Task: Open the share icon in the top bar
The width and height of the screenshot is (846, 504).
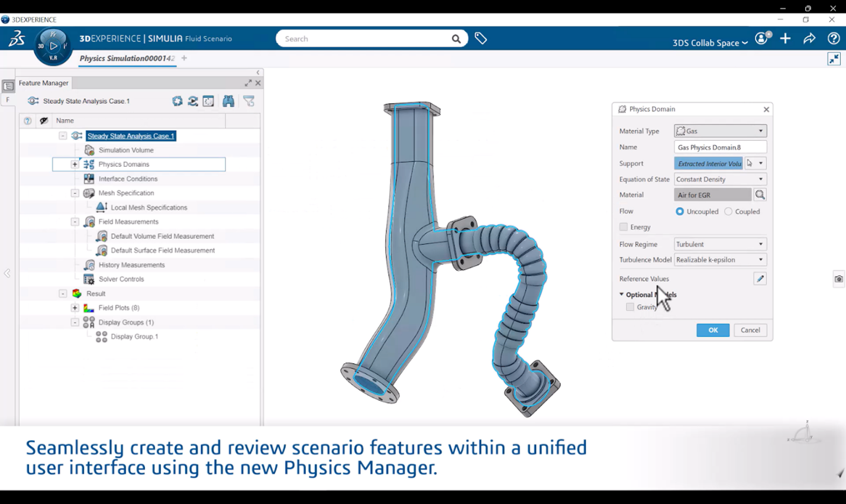Action: click(x=809, y=38)
